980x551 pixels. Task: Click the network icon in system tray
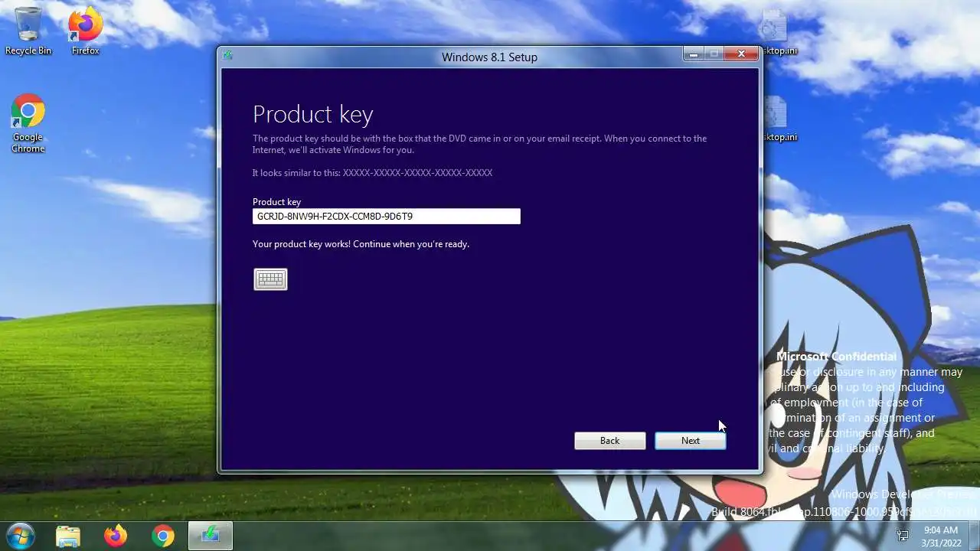pyautogui.click(x=903, y=536)
